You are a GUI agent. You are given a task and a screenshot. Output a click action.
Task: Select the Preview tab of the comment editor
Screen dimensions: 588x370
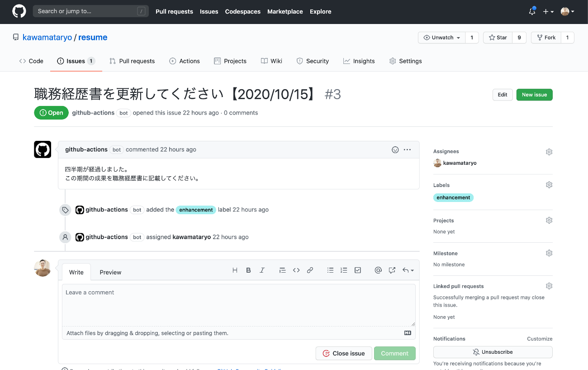110,272
